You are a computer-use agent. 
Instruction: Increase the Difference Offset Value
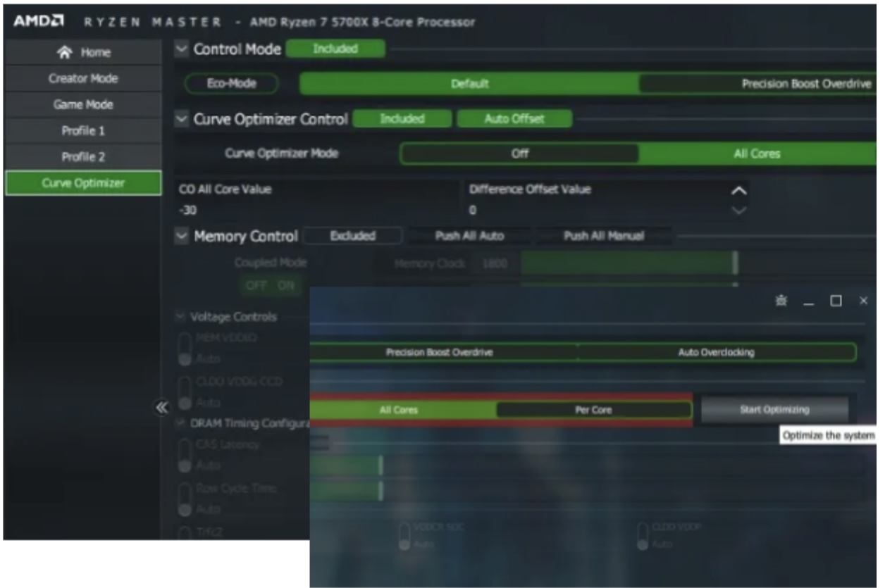tap(738, 190)
